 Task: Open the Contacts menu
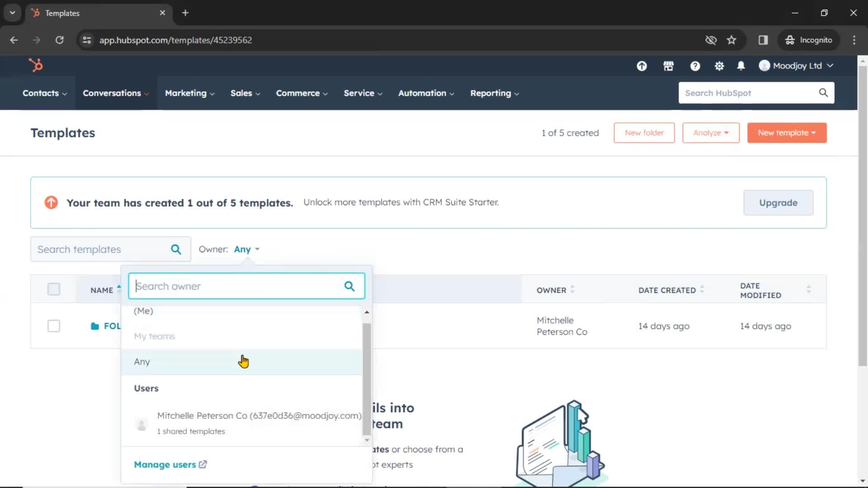coord(45,93)
